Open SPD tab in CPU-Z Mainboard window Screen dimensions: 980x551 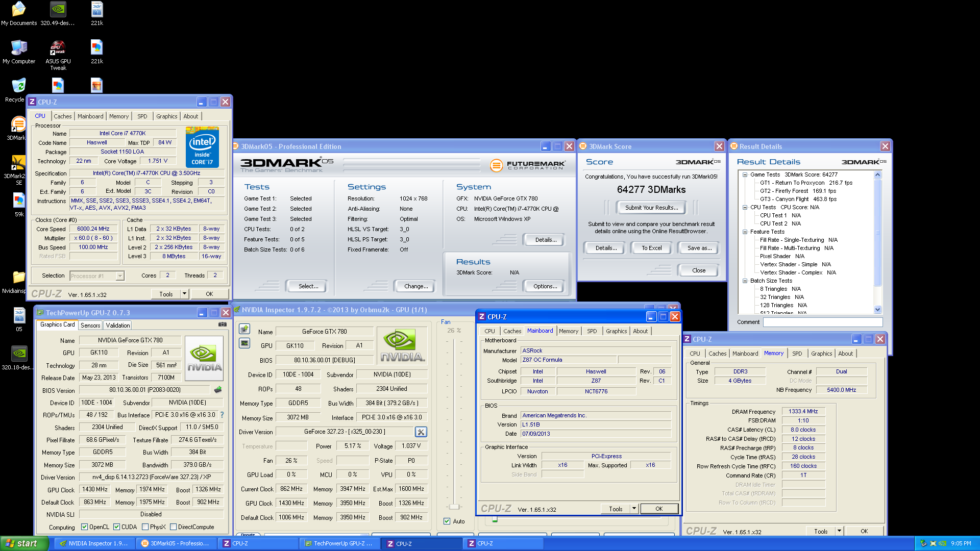click(592, 331)
